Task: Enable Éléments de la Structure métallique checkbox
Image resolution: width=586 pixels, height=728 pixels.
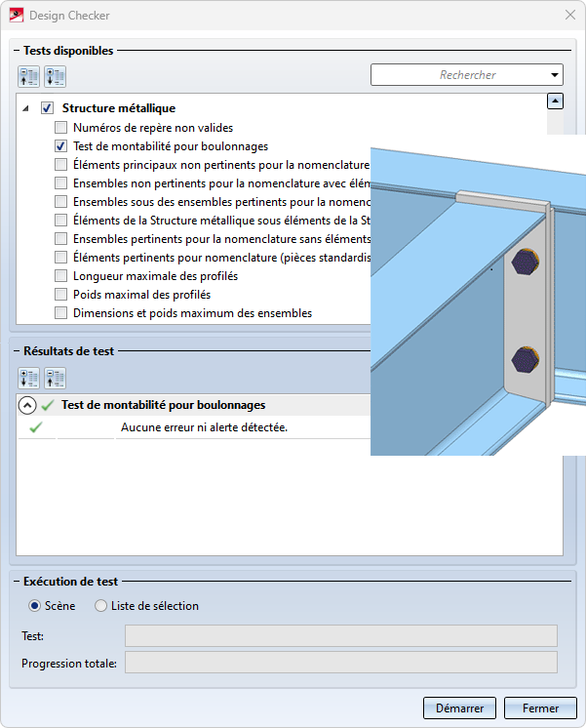Action: 60,221
